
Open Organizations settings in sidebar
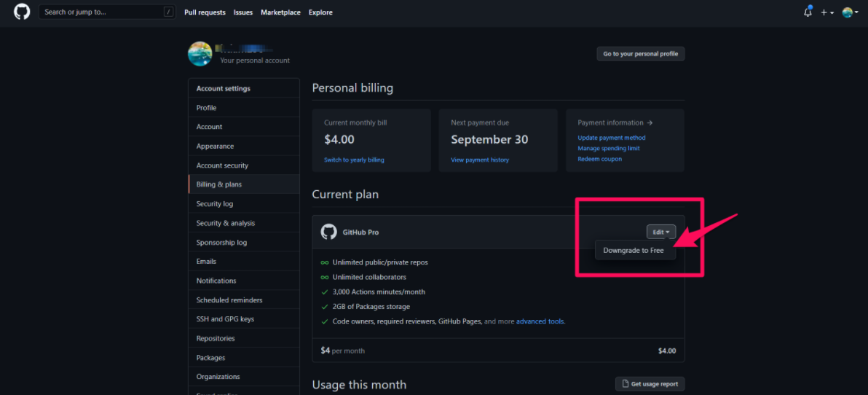coord(243,377)
